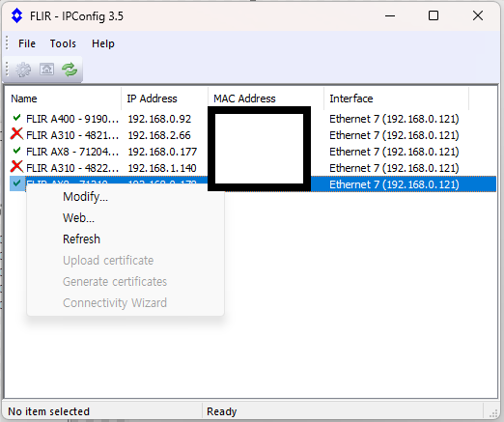
Task: Select FLIR AX8 - 71204 device name
Action: 72,152
